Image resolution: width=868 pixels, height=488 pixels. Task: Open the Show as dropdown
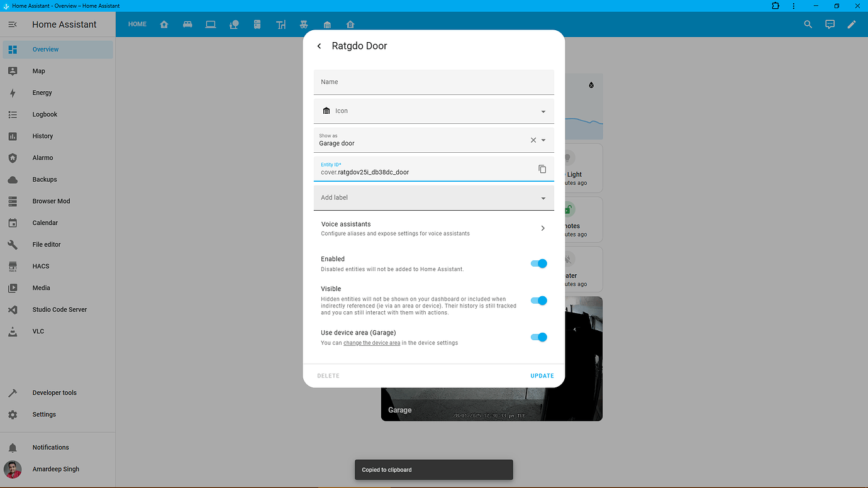[542, 140]
